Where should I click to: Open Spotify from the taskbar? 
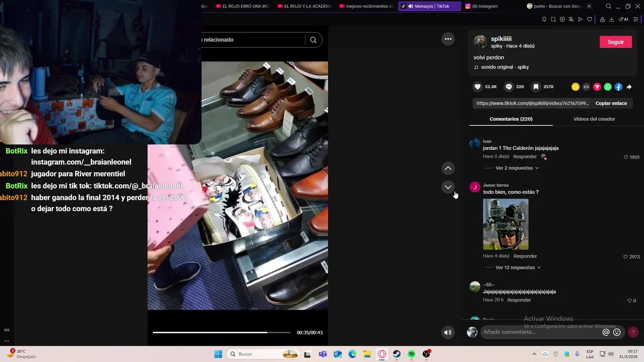click(x=411, y=354)
